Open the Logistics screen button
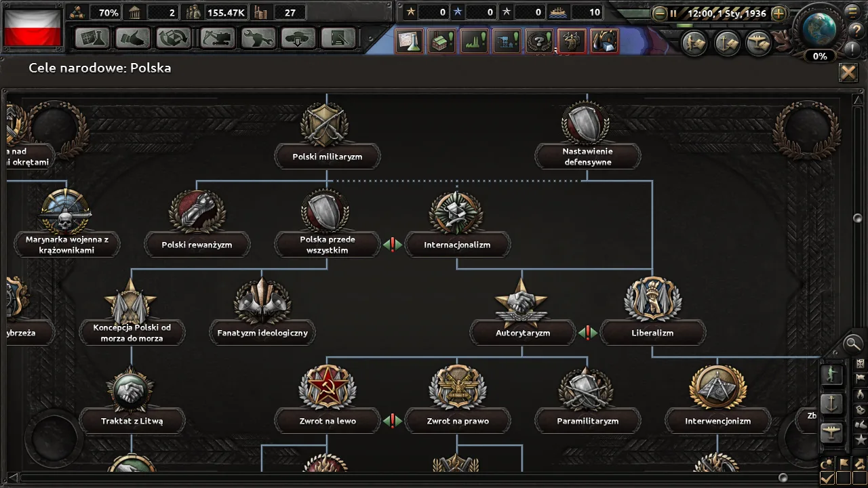Viewport: 868px width, 488px height. pos(338,38)
